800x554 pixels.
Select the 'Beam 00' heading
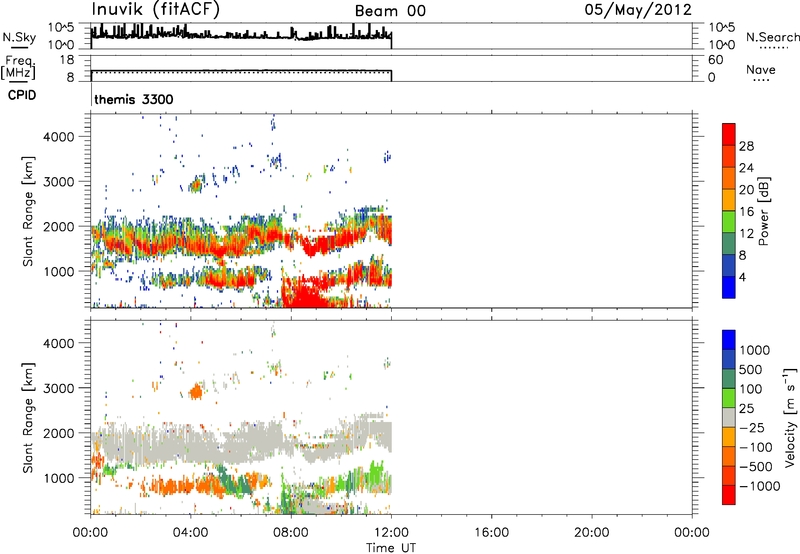click(390, 11)
